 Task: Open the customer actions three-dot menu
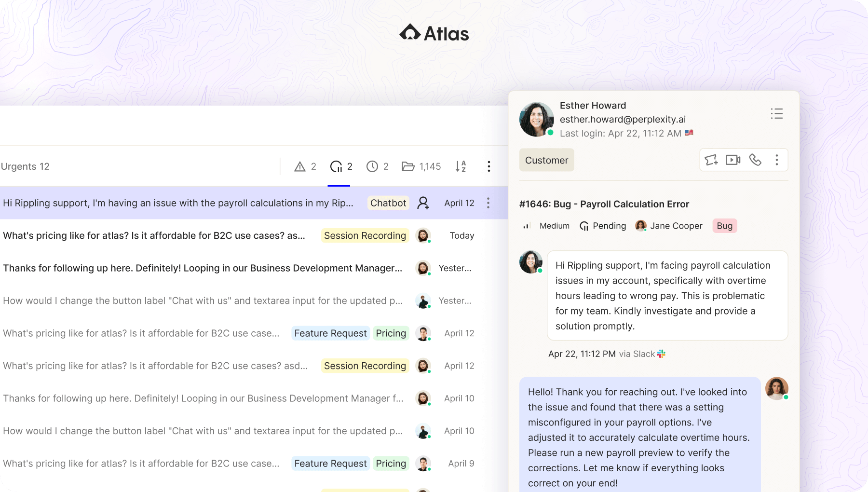click(x=776, y=160)
